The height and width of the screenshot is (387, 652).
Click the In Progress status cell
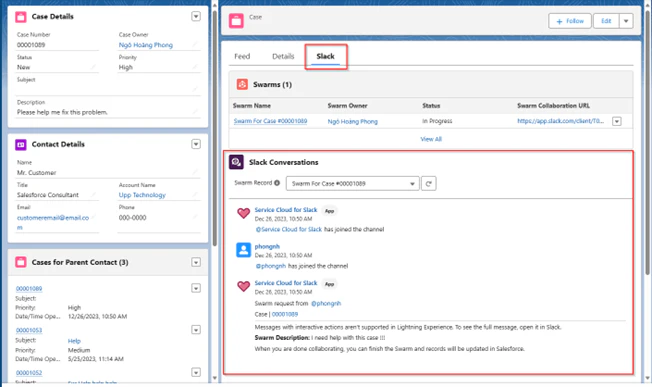(x=437, y=121)
